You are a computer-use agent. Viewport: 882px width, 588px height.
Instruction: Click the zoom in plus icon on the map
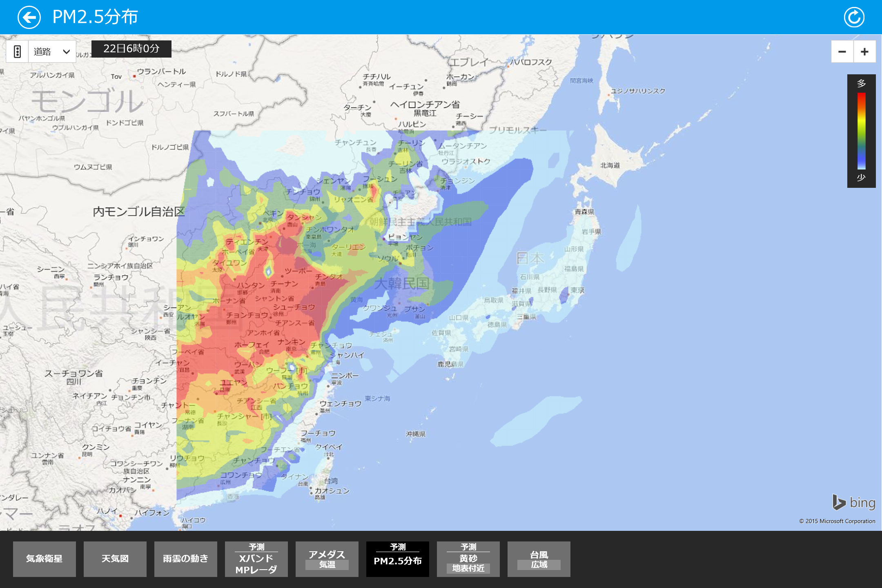(864, 51)
